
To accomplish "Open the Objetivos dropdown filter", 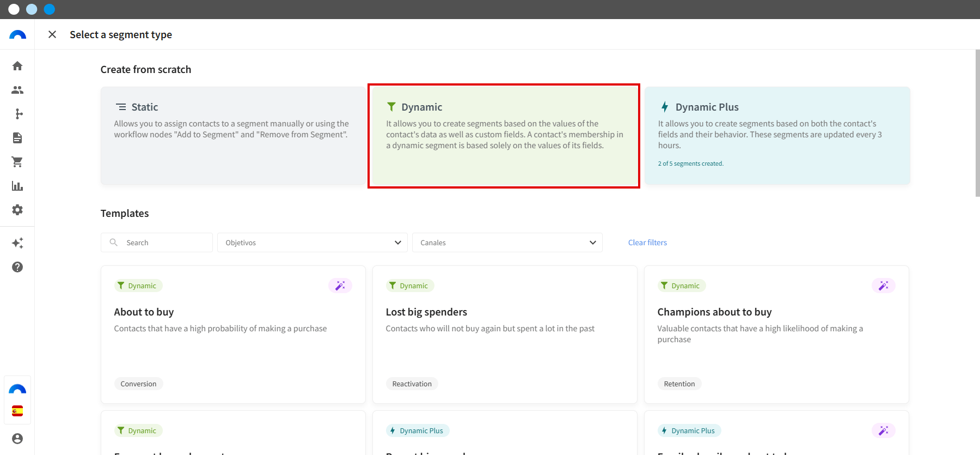I will pos(313,242).
